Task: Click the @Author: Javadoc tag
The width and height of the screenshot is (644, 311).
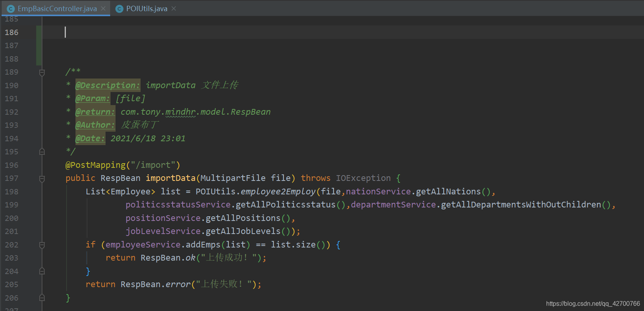Action: (x=95, y=125)
